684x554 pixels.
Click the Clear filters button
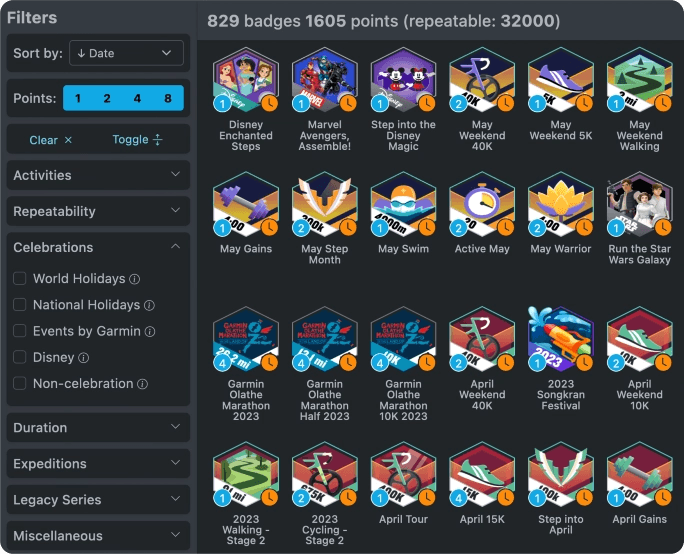(51, 140)
